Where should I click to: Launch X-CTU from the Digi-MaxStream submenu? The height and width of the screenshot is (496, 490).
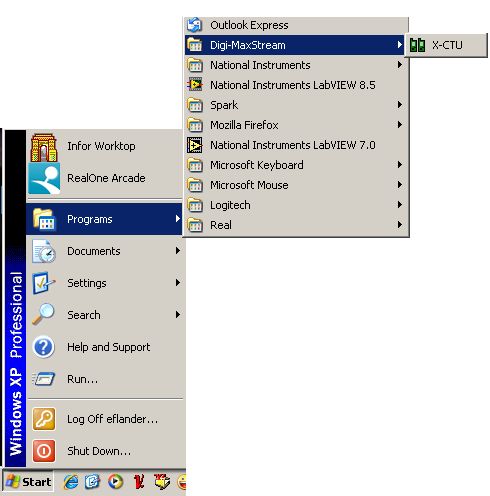coord(446,45)
